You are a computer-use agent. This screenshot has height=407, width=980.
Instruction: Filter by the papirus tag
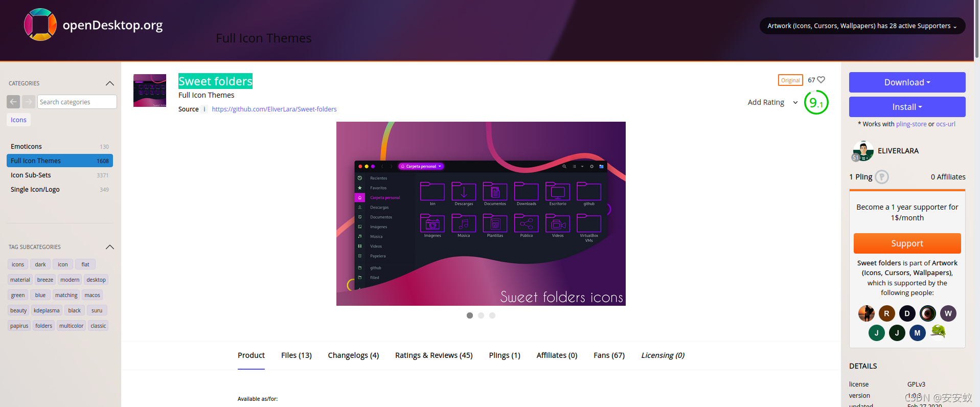click(19, 326)
